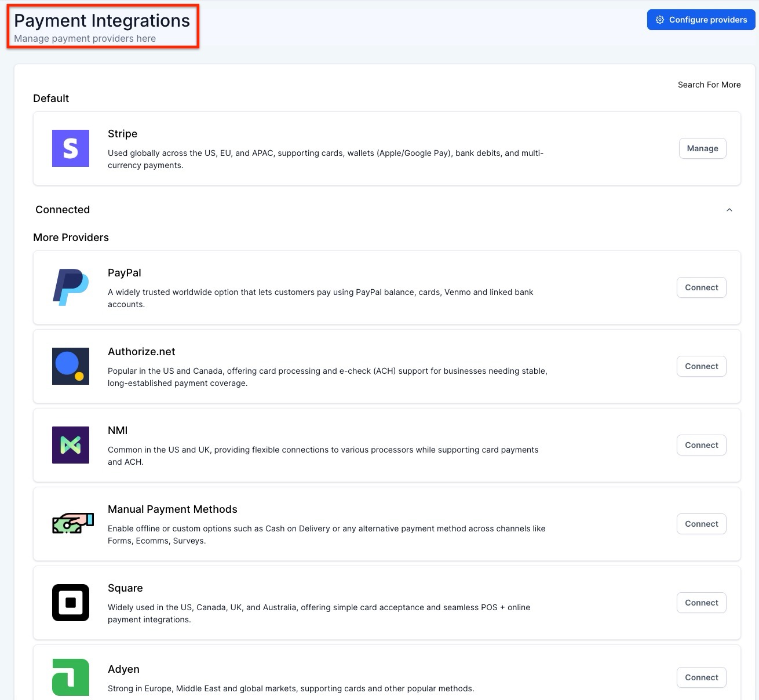Connect the NMI provider
Screen dimensions: 759x700
pyautogui.click(x=701, y=445)
